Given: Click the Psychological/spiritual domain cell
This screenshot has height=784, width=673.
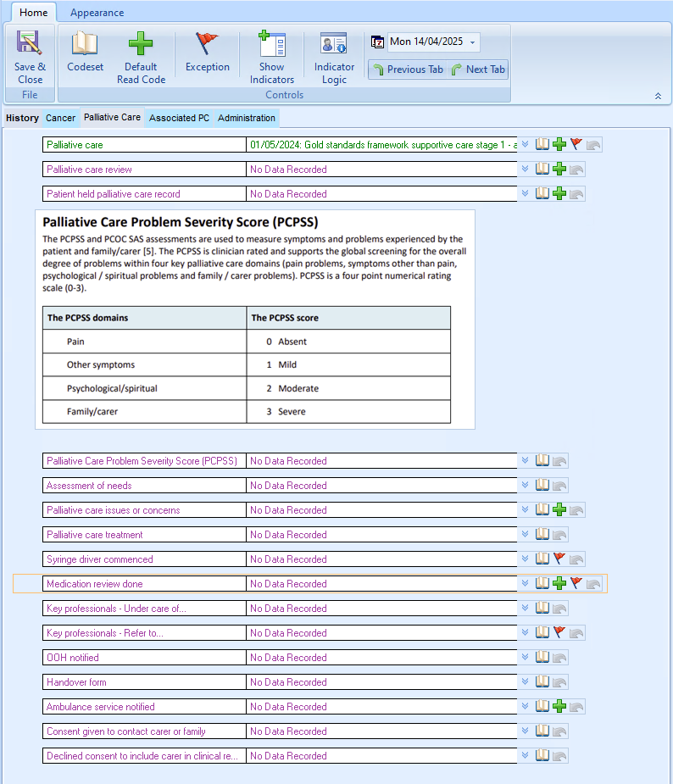Looking at the screenshot, I should [x=144, y=388].
